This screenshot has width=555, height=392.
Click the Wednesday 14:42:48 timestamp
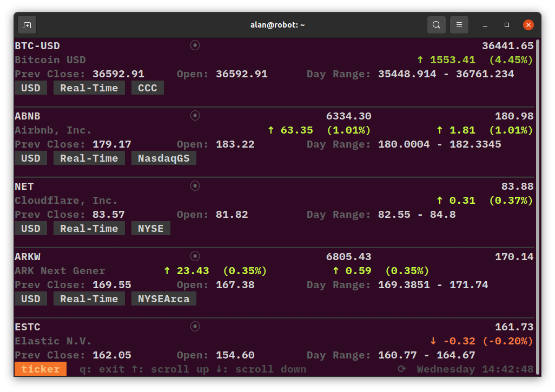coord(475,369)
